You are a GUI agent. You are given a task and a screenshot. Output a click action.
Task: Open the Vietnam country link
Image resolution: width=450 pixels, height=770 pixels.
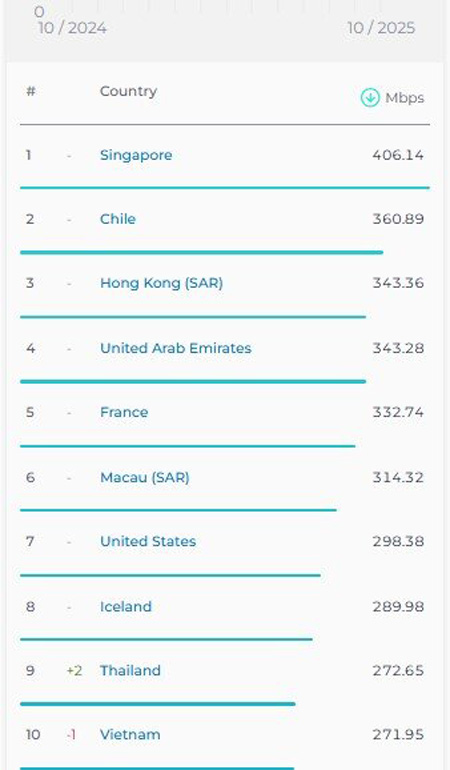tap(130, 735)
